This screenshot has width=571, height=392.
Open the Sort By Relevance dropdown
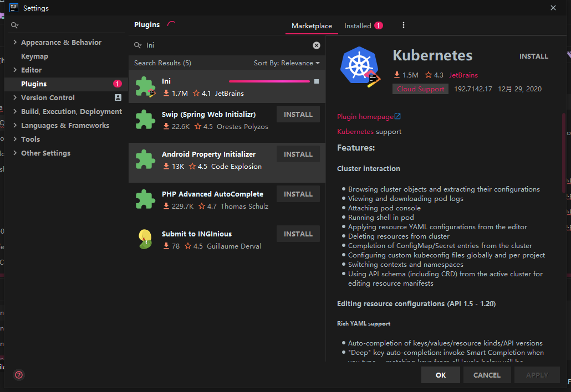pyautogui.click(x=287, y=63)
